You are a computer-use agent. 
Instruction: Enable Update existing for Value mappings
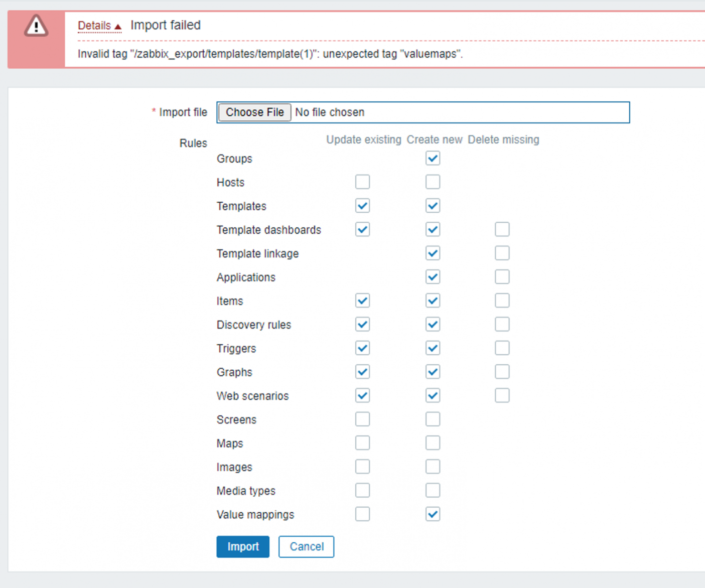[x=362, y=514]
